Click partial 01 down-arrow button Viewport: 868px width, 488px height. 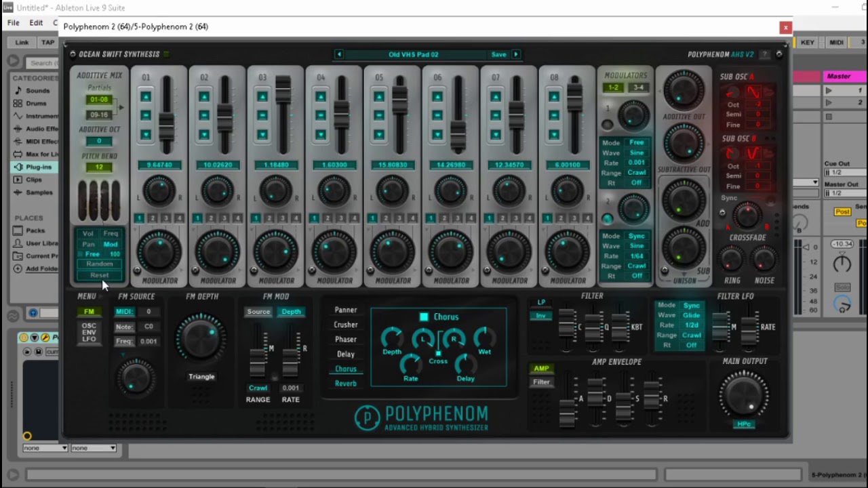[x=146, y=135]
